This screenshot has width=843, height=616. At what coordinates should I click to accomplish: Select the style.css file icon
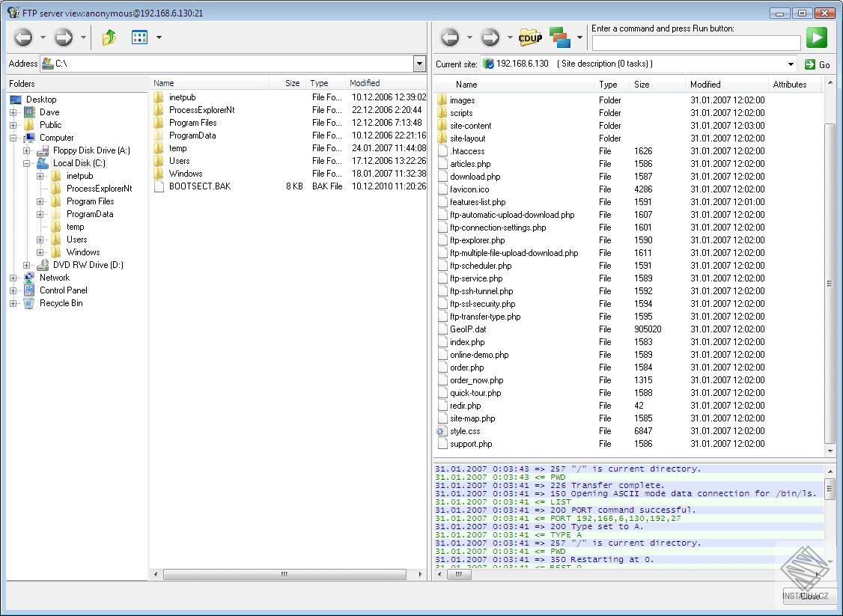click(x=442, y=431)
